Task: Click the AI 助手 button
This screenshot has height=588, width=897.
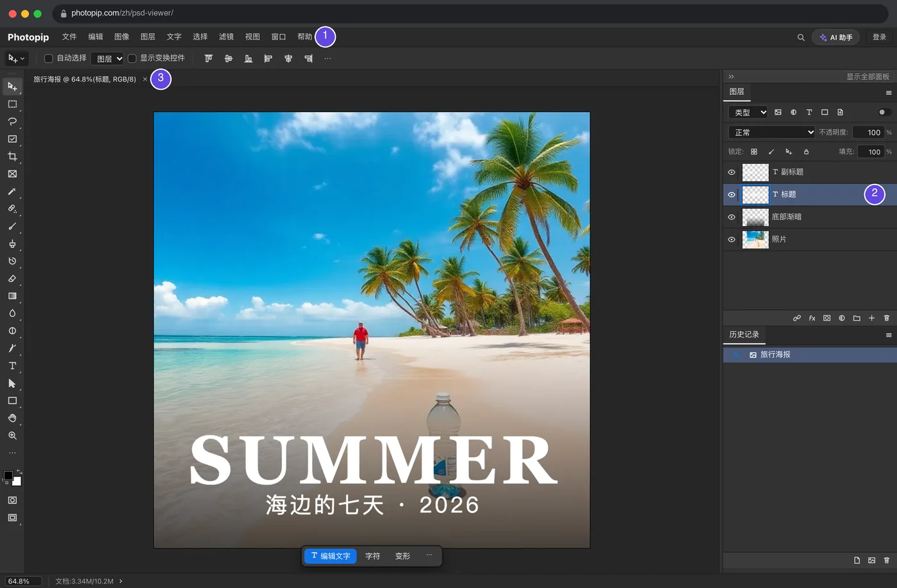Action: pyautogui.click(x=836, y=37)
